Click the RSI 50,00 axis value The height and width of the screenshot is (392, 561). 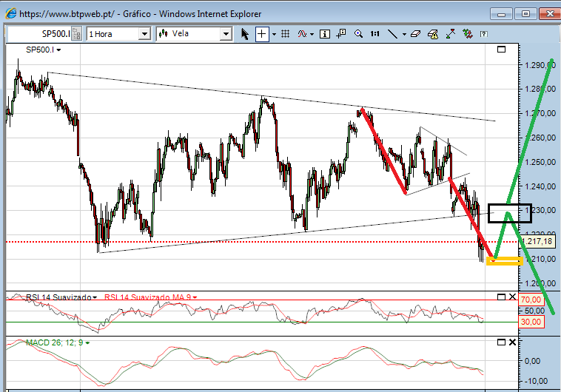coord(534,311)
